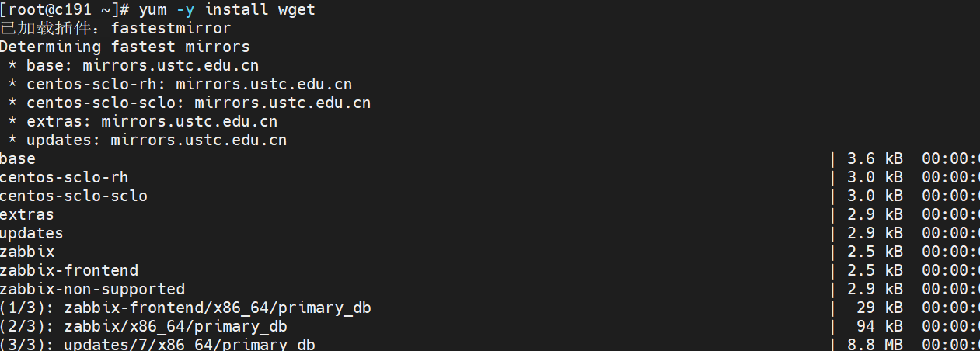Click the 'zabbix-non-supported' repo name

click(92, 289)
